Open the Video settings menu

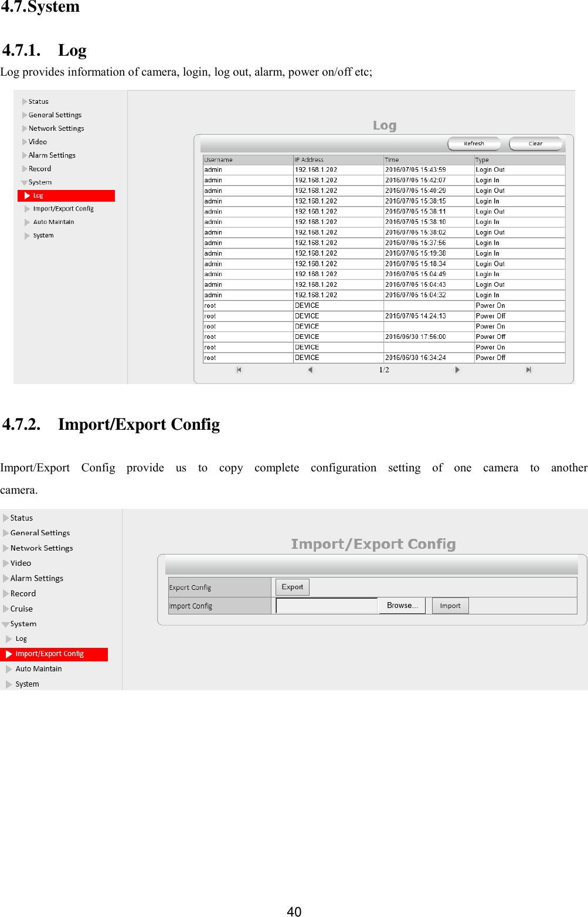37,141
